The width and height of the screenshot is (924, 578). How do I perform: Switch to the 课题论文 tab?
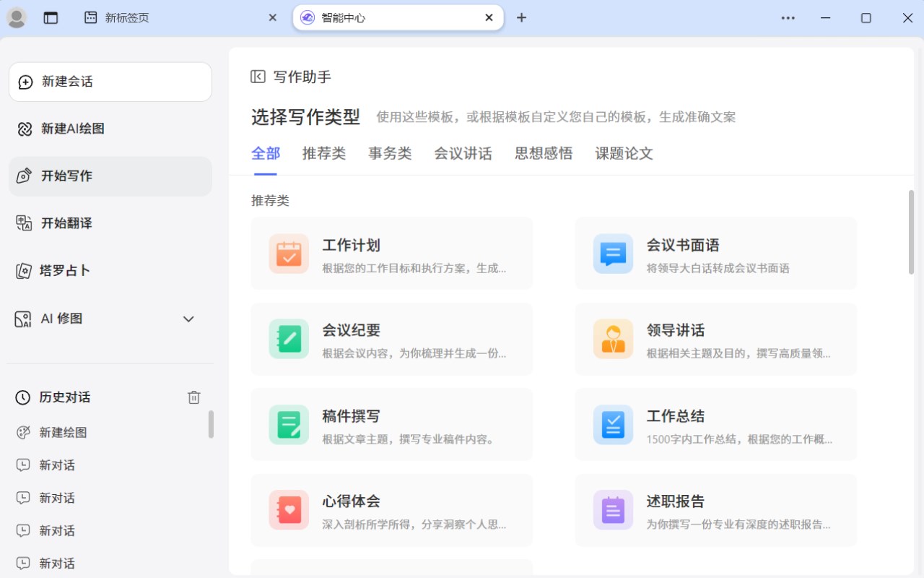(624, 153)
